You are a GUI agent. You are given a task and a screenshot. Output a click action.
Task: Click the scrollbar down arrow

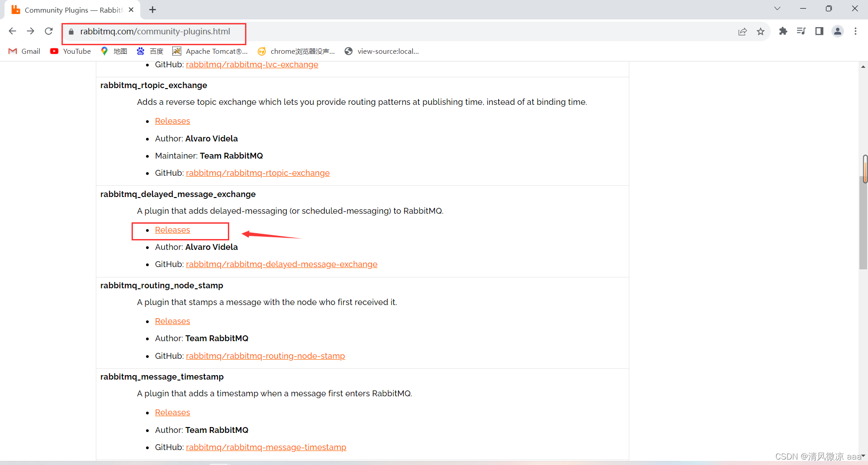(863, 456)
